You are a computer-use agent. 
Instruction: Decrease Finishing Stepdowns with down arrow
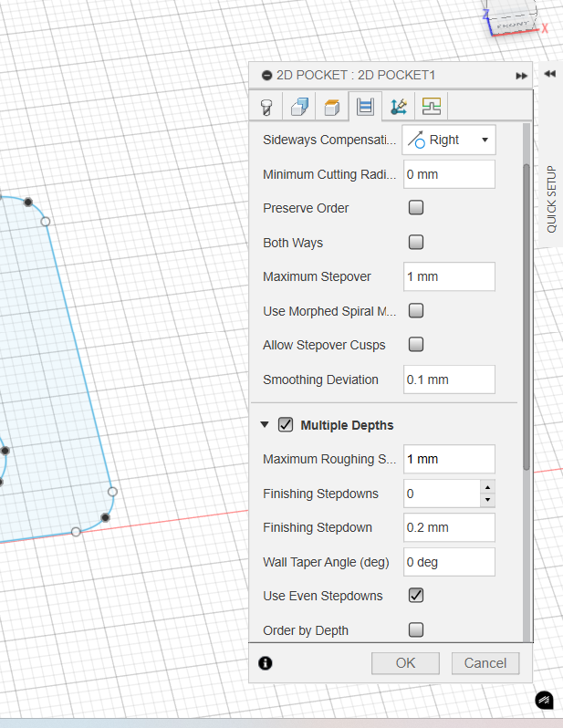[488, 500]
